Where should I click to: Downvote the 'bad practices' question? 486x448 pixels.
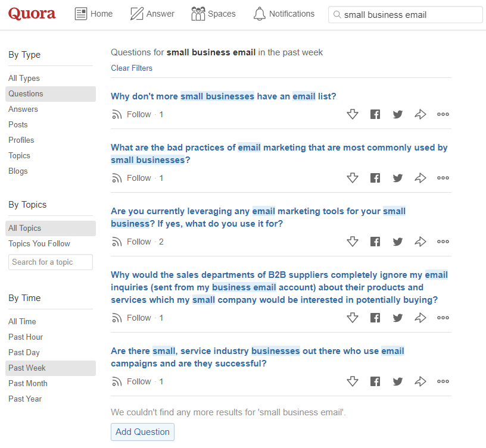coord(353,178)
